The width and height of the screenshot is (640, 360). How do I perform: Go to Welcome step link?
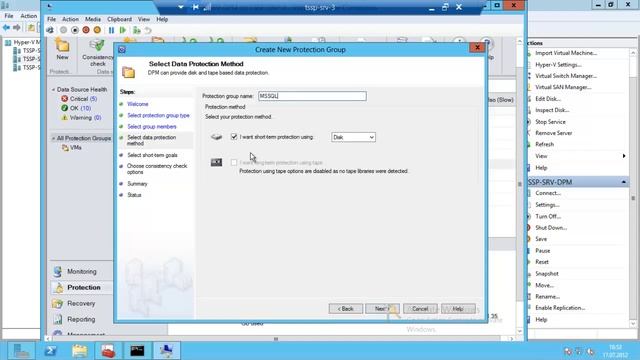(x=138, y=104)
